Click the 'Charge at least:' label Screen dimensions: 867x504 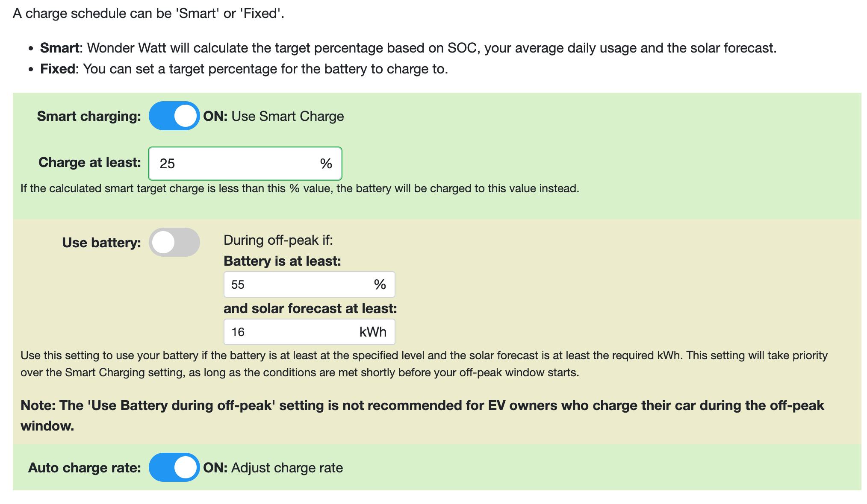click(x=90, y=162)
